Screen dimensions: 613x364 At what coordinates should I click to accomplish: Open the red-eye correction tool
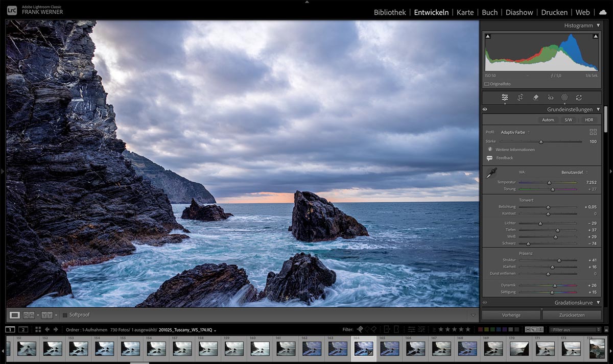(551, 98)
